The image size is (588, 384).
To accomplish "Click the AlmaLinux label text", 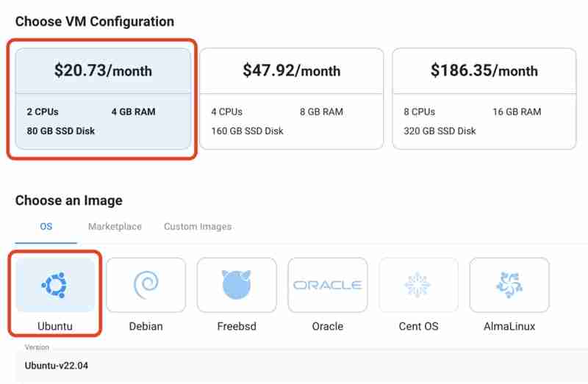I will pos(509,325).
